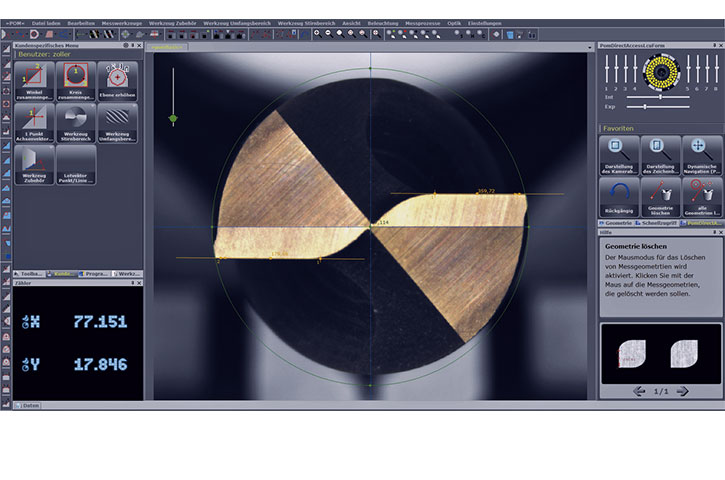Go to next help image arrow
The height and width of the screenshot is (480, 725).
(683, 392)
